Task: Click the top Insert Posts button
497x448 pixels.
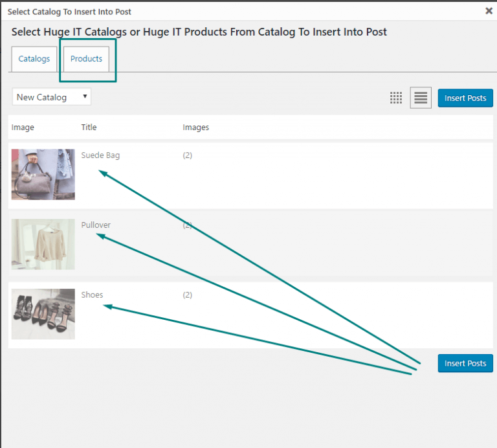Action: click(x=465, y=98)
